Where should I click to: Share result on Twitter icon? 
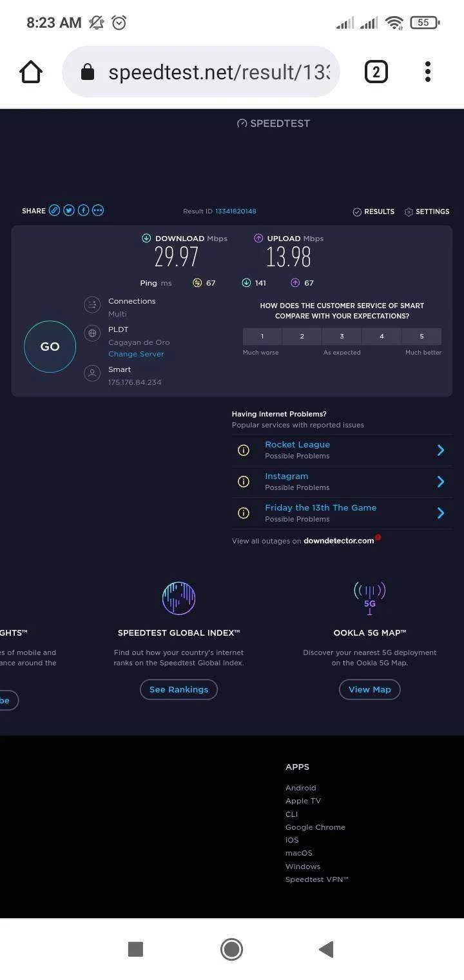pyautogui.click(x=69, y=210)
